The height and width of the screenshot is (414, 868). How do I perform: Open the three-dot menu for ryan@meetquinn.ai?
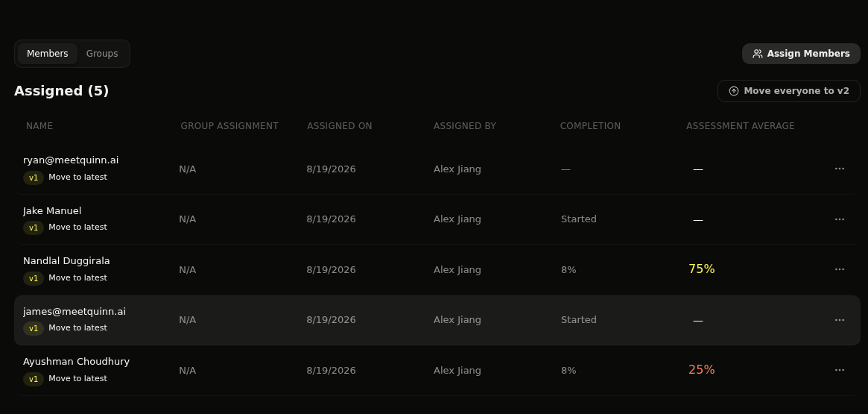[x=839, y=169]
